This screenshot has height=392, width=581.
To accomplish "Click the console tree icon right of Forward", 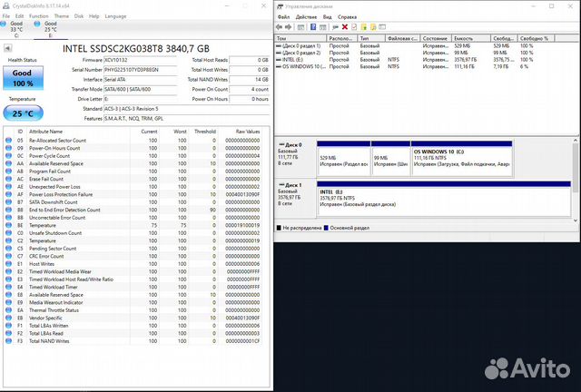I will [300, 27].
